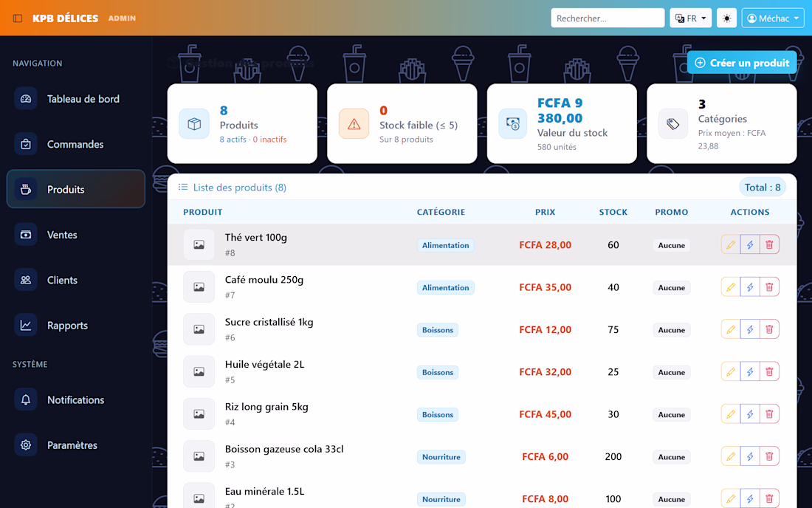Navigate to Clients
The height and width of the screenshot is (508, 812).
point(75,280)
